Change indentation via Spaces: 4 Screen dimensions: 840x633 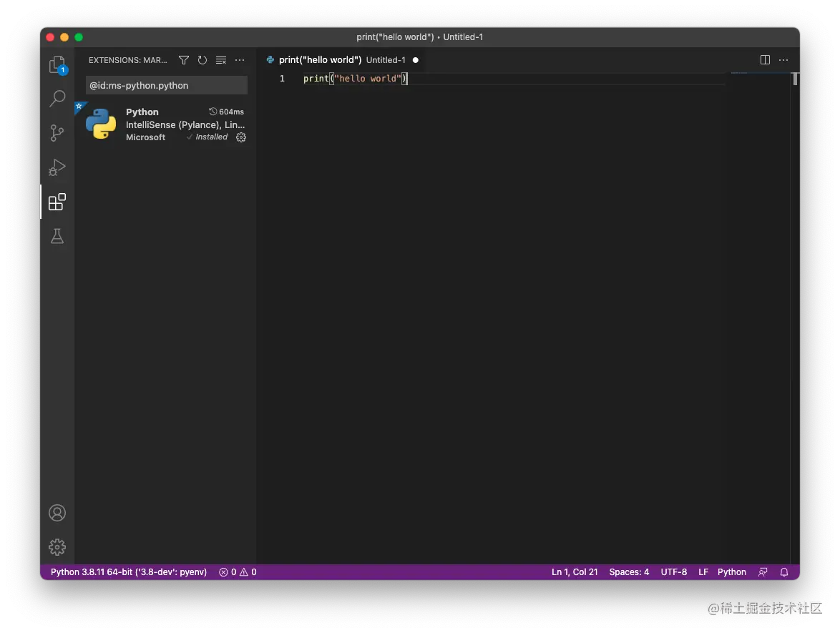click(x=629, y=572)
